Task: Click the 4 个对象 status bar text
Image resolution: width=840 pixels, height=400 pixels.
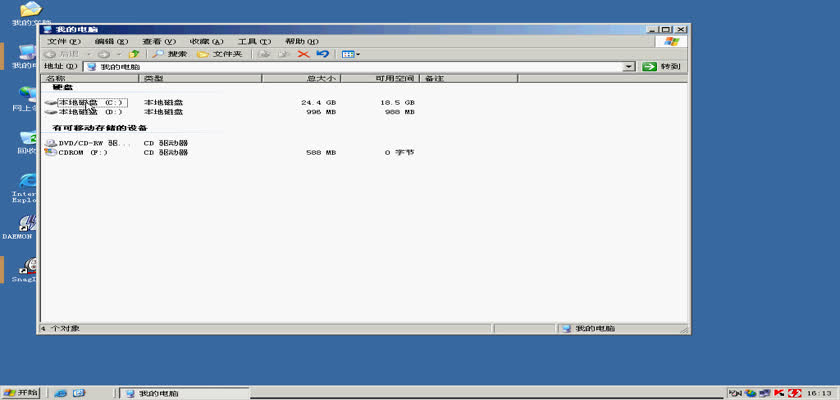Action: point(60,328)
